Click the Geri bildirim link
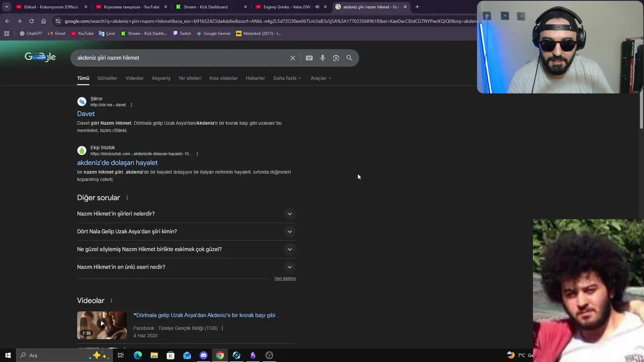 click(x=285, y=279)
